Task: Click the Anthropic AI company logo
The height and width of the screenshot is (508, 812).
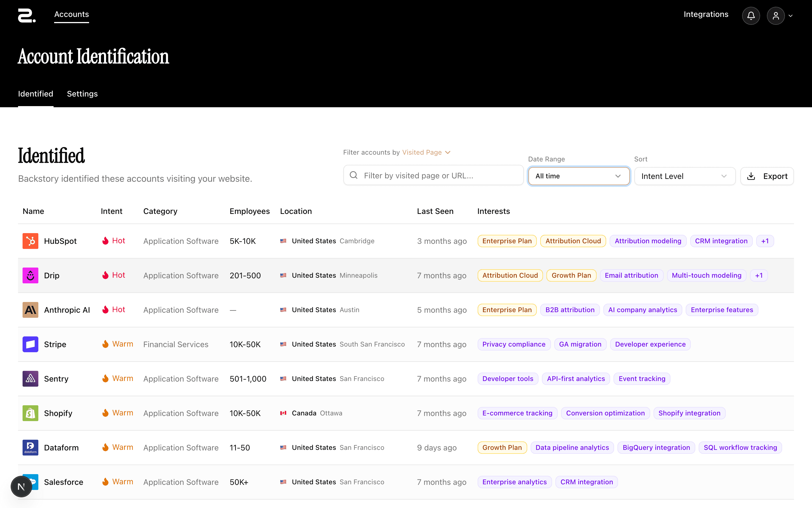Action: coord(30,310)
